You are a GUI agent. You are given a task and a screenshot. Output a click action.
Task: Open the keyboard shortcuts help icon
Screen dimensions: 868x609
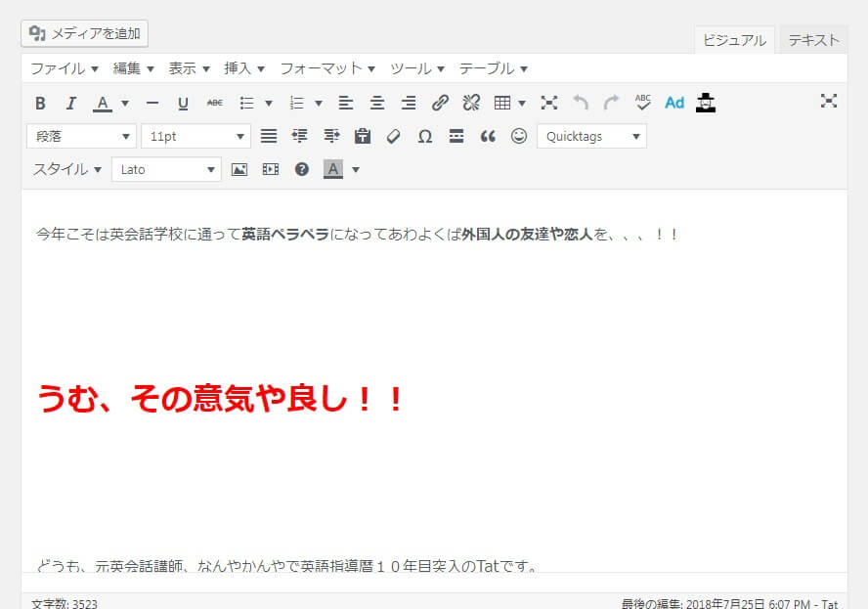302,169
